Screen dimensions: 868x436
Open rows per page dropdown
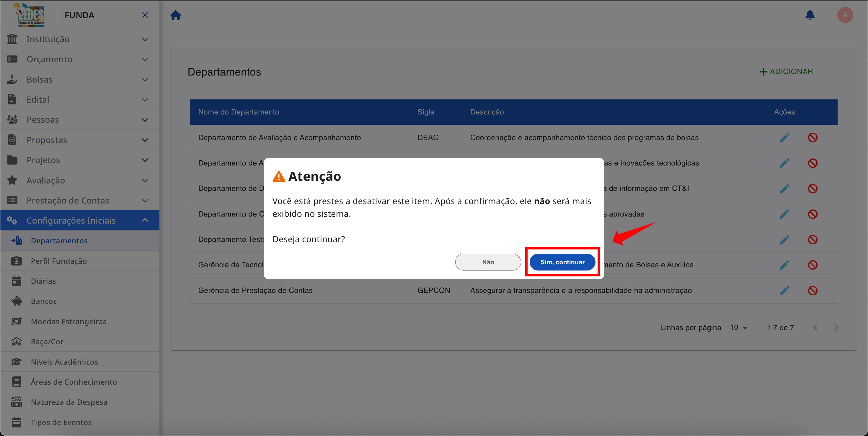point(739,327)
